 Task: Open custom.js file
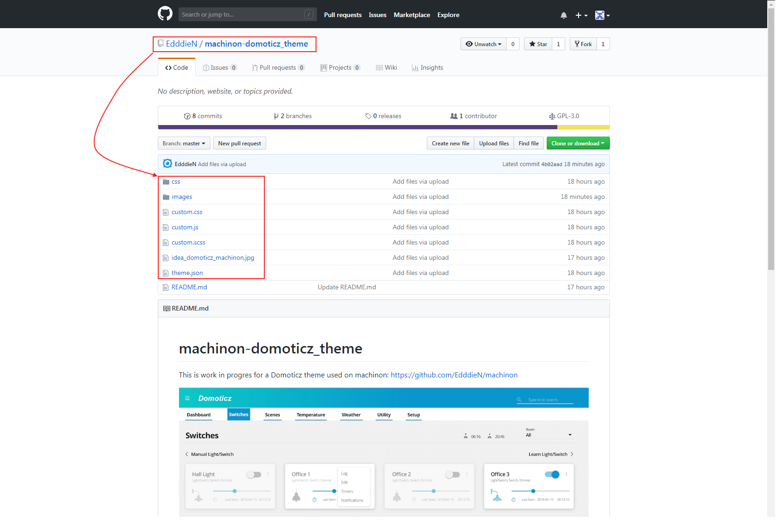click(x=185, y=227)
